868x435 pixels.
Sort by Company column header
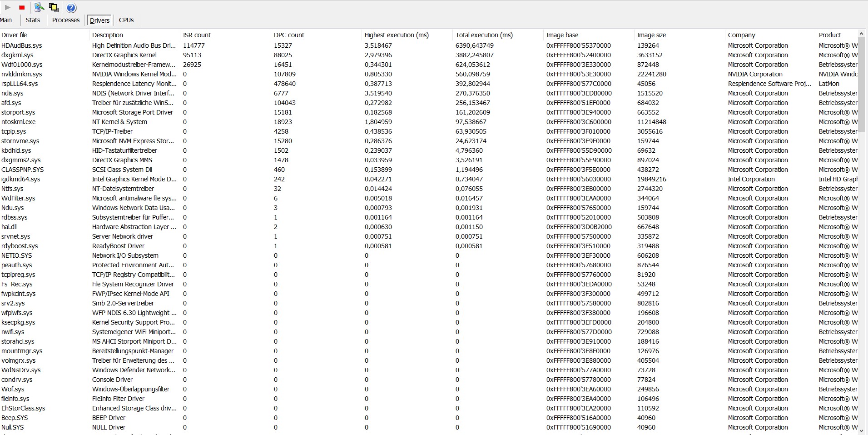[770, 35]
